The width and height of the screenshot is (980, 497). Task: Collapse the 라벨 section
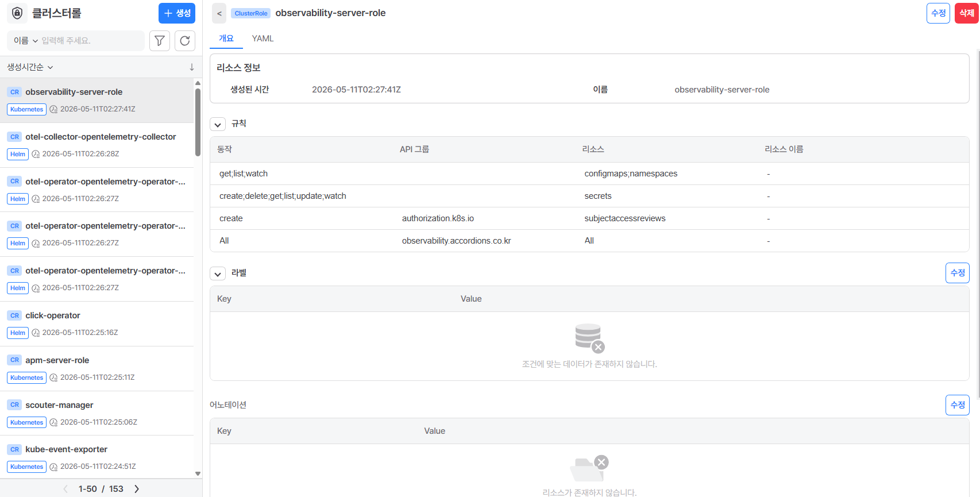point(218,273)
